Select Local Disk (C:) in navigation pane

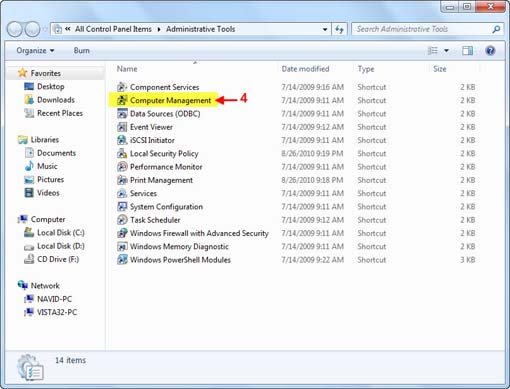point(61,232)
